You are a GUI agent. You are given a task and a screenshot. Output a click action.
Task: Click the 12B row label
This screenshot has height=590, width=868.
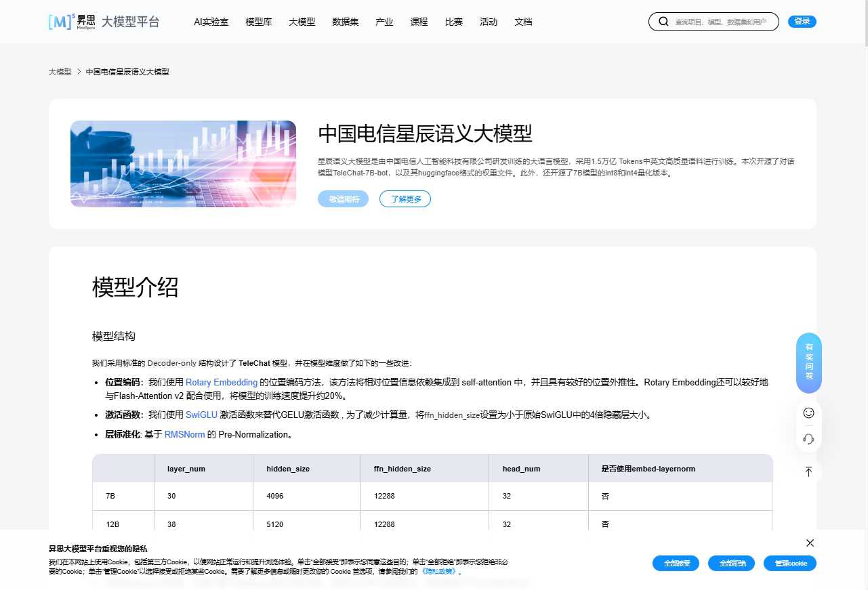112,524
